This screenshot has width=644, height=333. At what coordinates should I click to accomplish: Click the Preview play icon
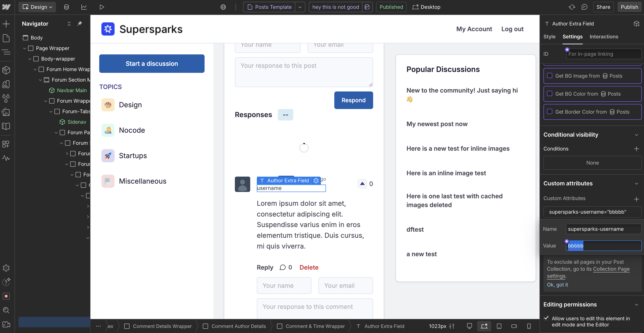(x=101, y=7)
